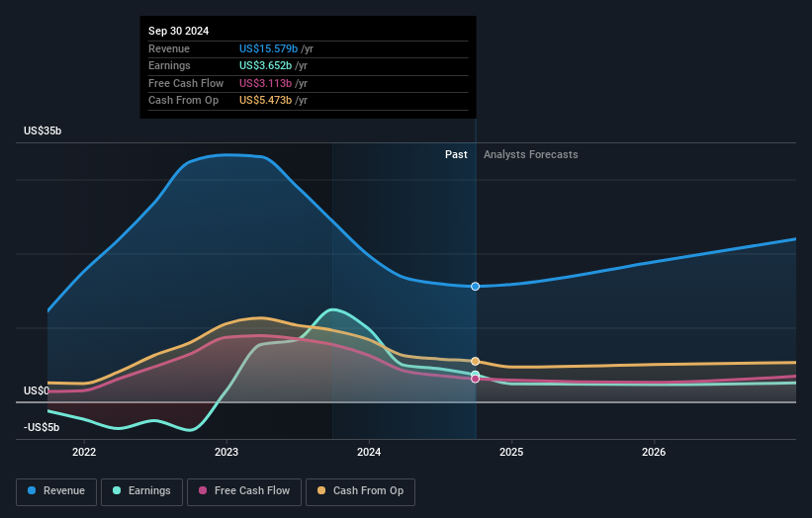Click the Past label
Screen dimensions: 812x518
pyautogui.click(x=456, y=155)
